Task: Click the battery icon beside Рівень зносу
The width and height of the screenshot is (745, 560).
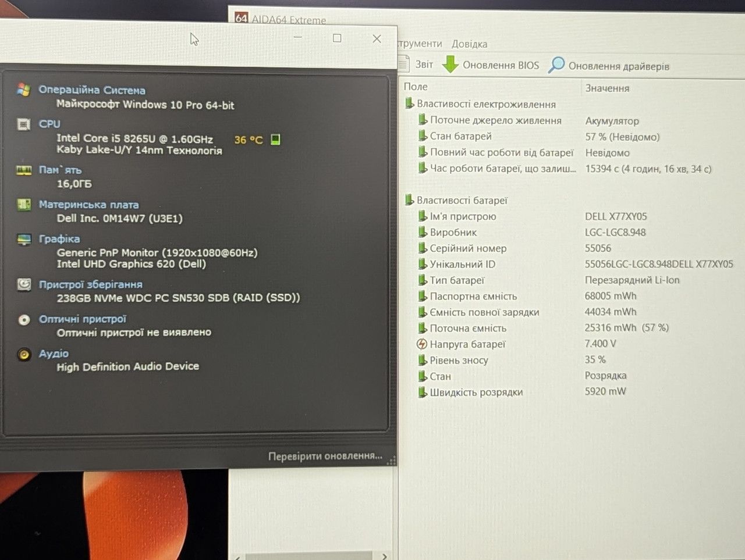Action: point(423,360)
